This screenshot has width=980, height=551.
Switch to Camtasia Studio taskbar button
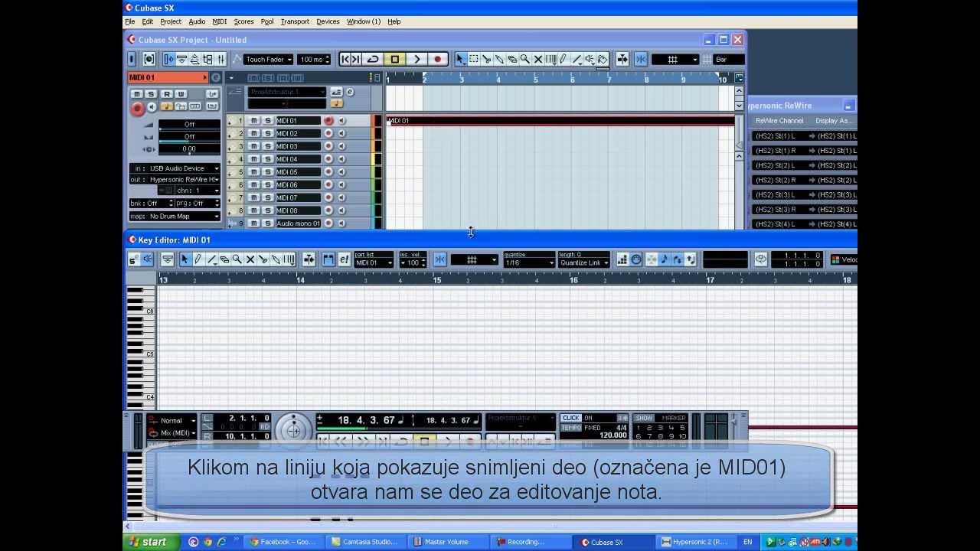[x=364, y=542]
